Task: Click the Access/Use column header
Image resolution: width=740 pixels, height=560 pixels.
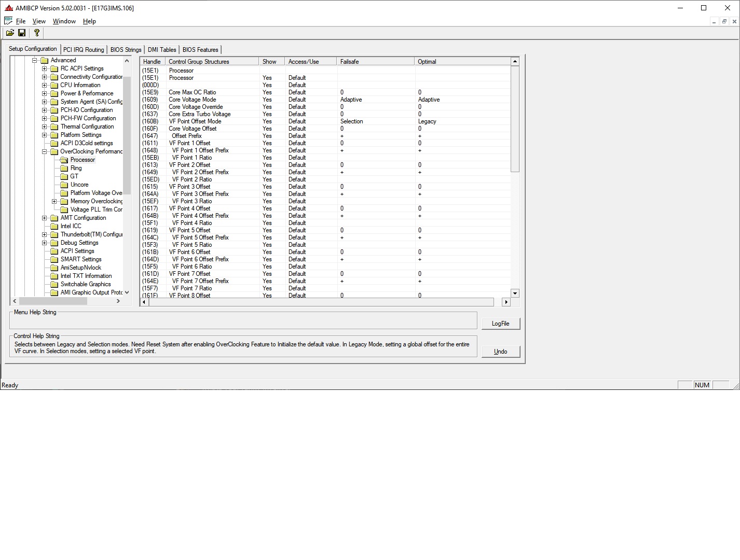Action: (x=311, y=61)
